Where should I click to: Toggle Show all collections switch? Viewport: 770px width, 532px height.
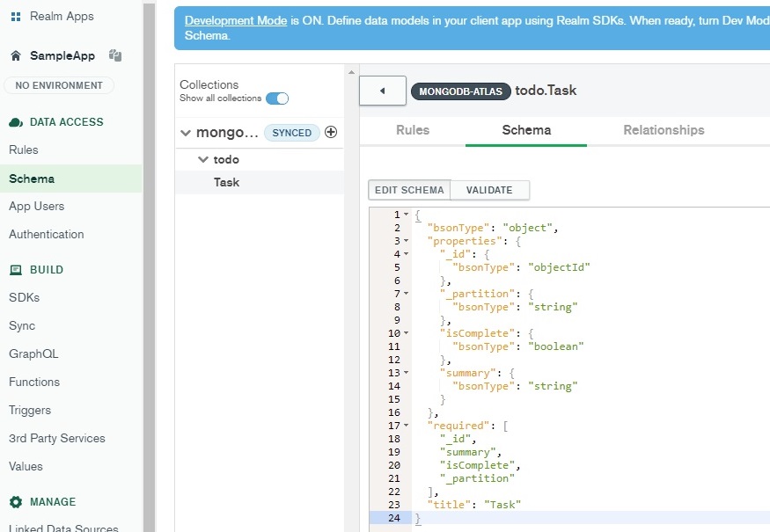(x=277, y=98)
